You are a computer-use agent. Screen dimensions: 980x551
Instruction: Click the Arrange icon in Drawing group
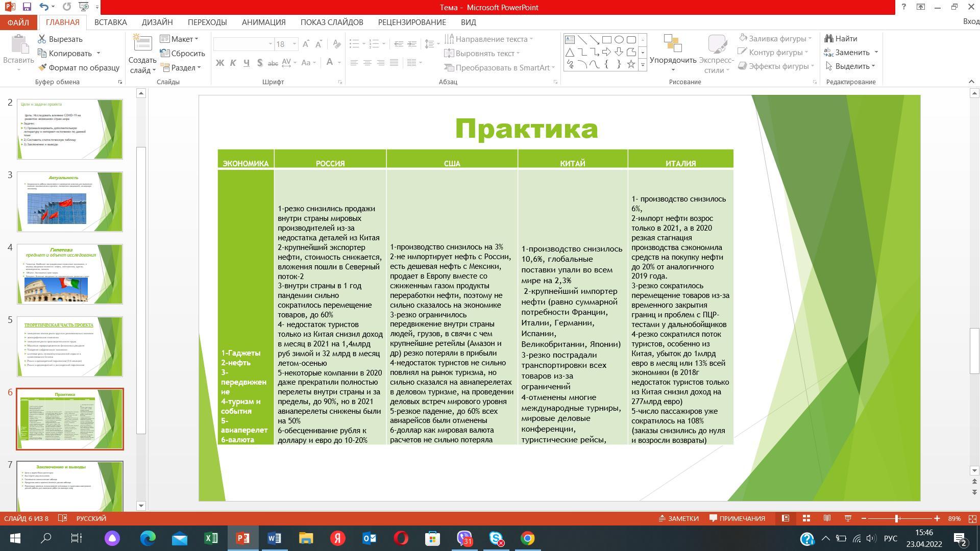(x=673, y=44)
